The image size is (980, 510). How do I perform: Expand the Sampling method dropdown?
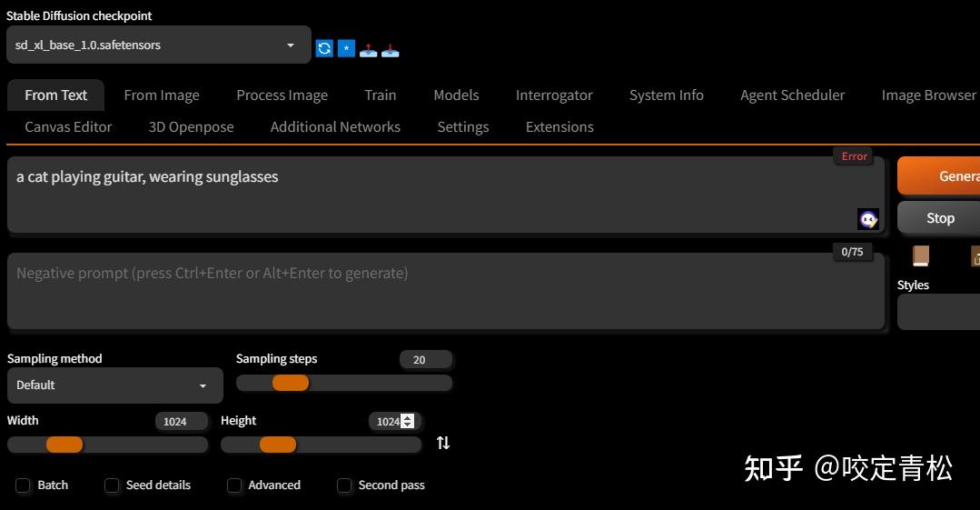click(114, 385)
